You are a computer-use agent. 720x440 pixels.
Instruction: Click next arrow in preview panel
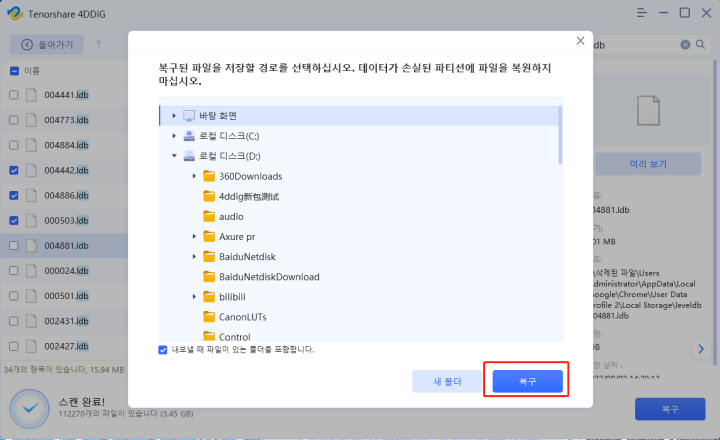point(701,349)
